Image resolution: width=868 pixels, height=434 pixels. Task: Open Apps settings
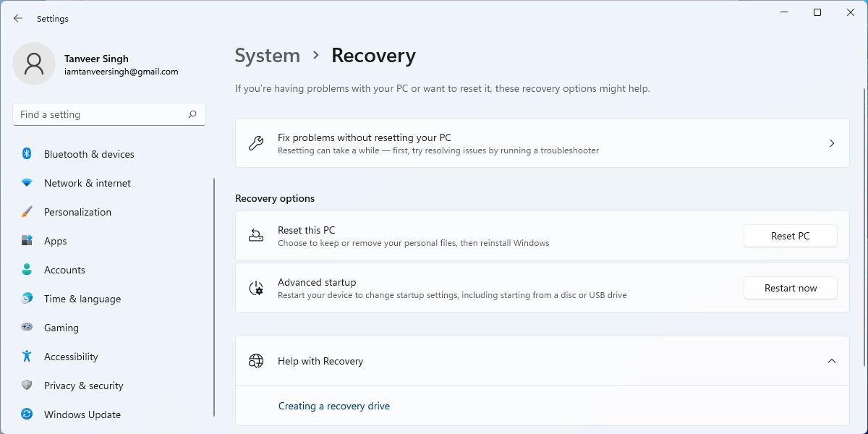pos(55,241)
